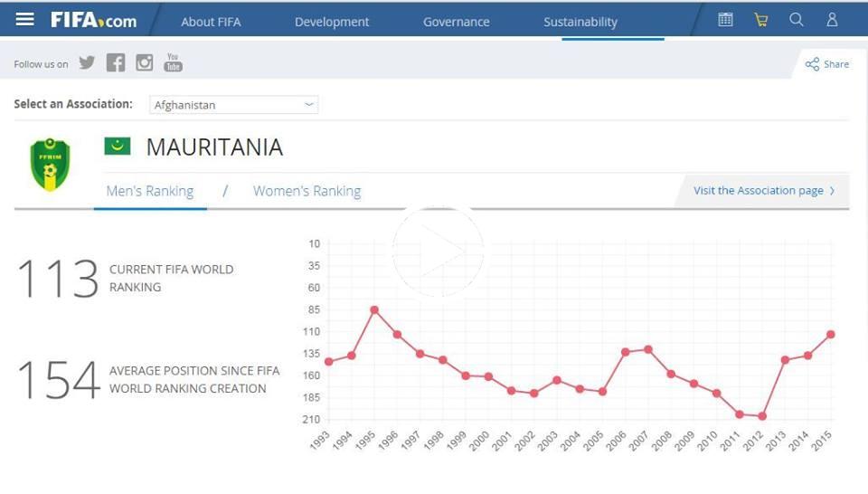The image size is (868, 494).
Task: Click the Share button
Action: 827,64
